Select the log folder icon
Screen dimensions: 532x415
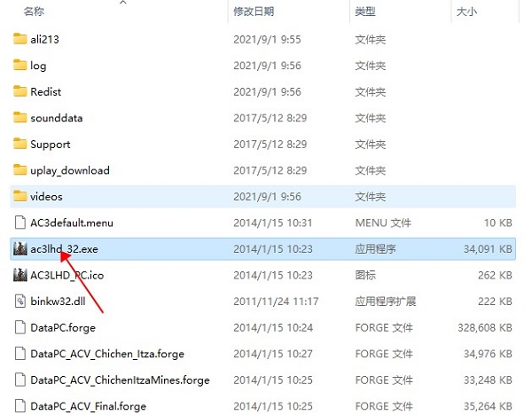(x=21, y=66)
